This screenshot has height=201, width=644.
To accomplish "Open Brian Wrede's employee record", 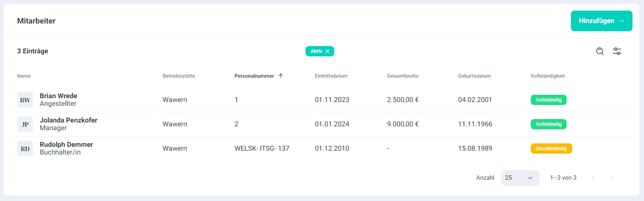I will click(x=59, y=96).
